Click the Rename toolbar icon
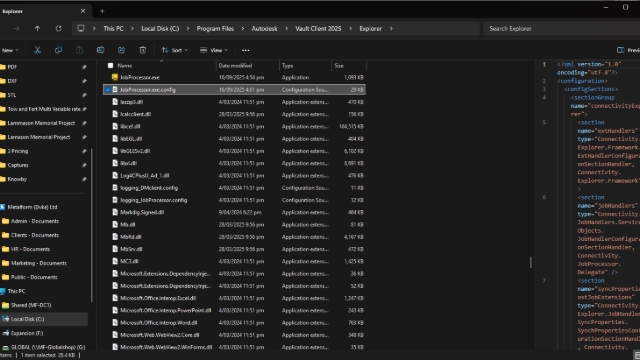 100,50
